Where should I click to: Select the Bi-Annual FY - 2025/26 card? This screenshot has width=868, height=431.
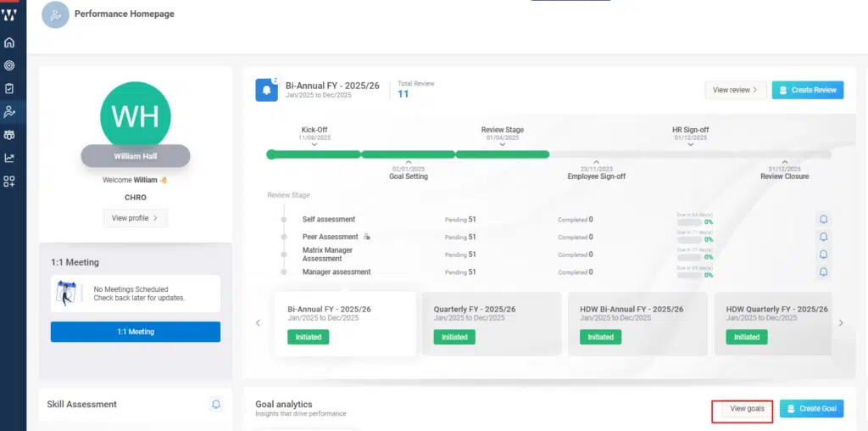tap(346, 323)
